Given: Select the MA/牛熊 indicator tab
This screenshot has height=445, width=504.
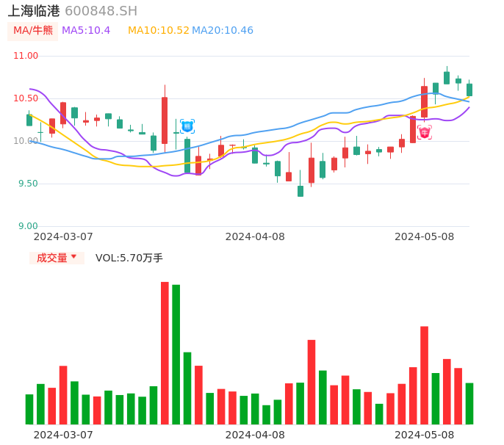Looking at the screenshot, I should click(33, 30).
